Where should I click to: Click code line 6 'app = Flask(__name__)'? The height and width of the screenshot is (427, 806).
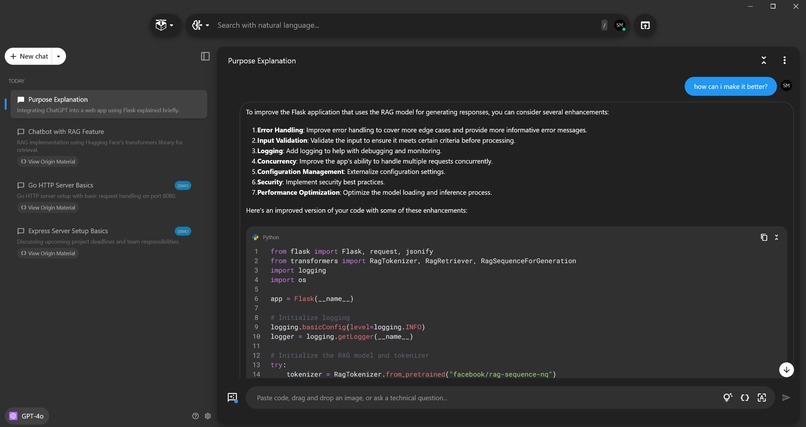point(312,299)
